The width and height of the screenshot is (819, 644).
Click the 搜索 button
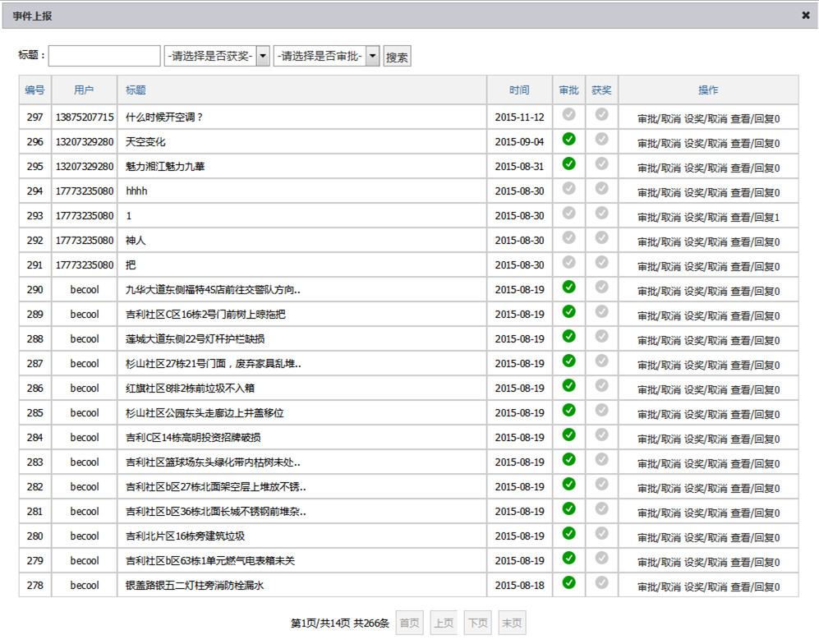397,57
